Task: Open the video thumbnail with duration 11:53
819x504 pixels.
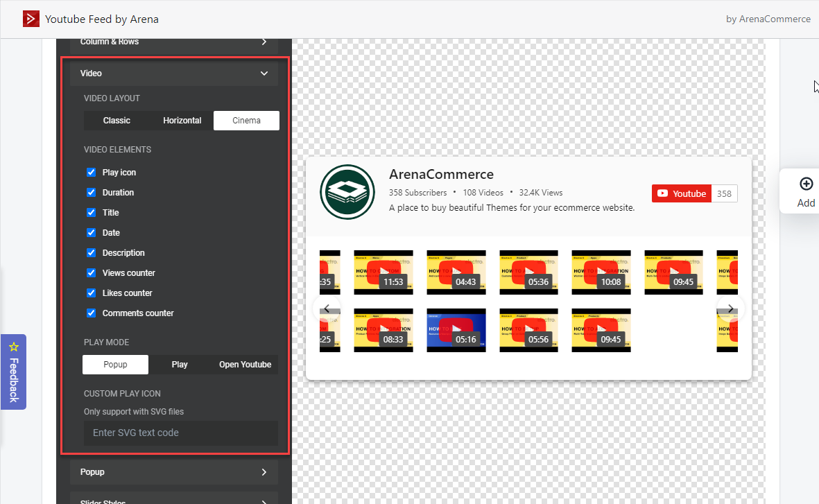Action: (383, 272)
